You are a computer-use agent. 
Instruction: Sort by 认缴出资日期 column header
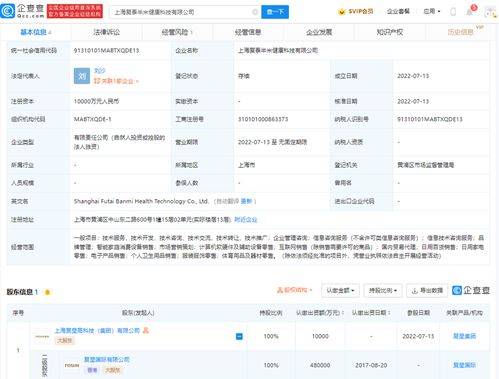tap(371, 313)
